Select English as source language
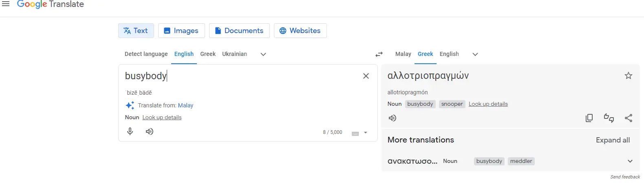This screenshot has width=644, height=196. click(x=184, y=54)
